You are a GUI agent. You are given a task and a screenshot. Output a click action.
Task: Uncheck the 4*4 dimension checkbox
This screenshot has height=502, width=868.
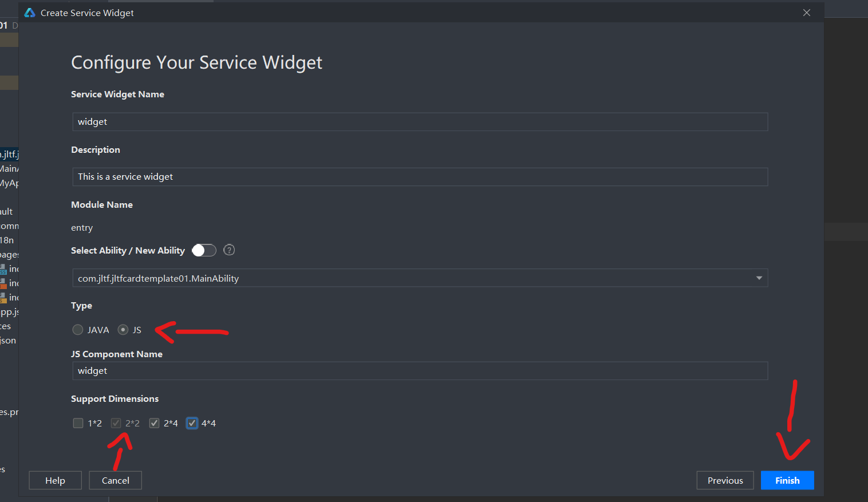coord(192,423)
